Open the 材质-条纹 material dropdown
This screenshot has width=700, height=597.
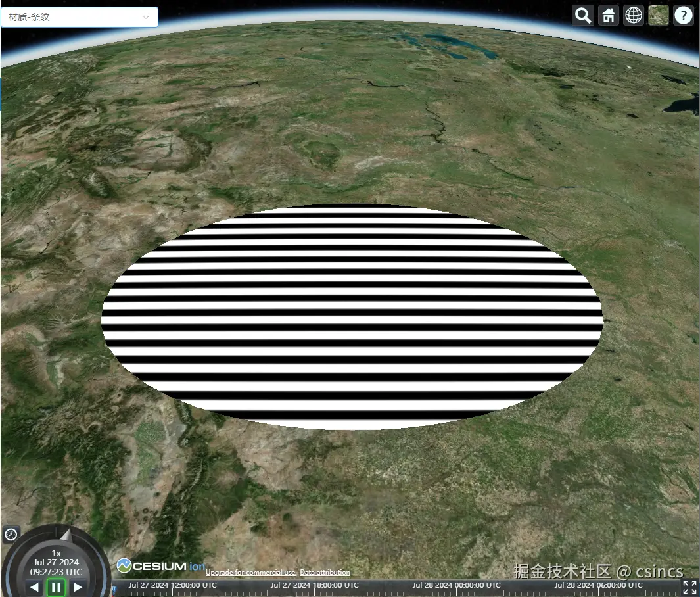80,17
